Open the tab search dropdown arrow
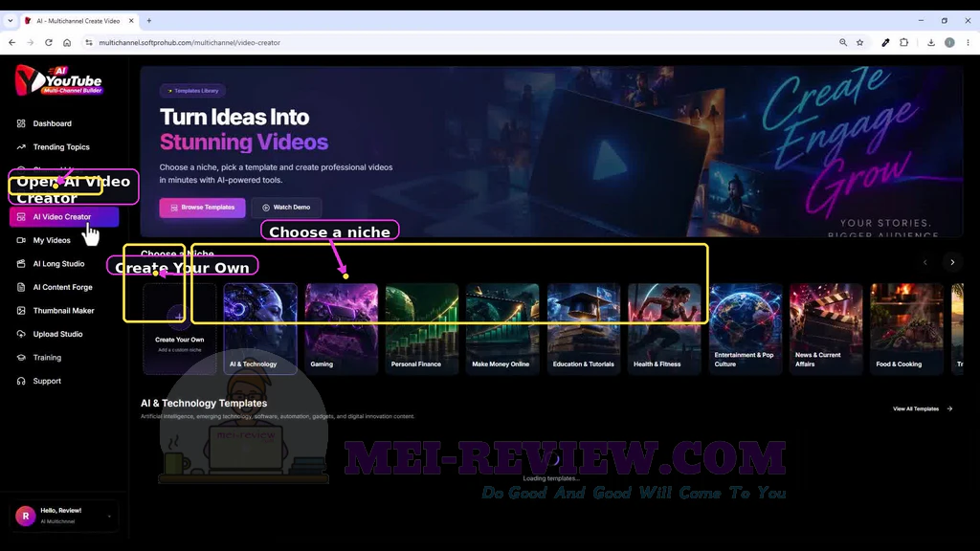 (10, 21)
